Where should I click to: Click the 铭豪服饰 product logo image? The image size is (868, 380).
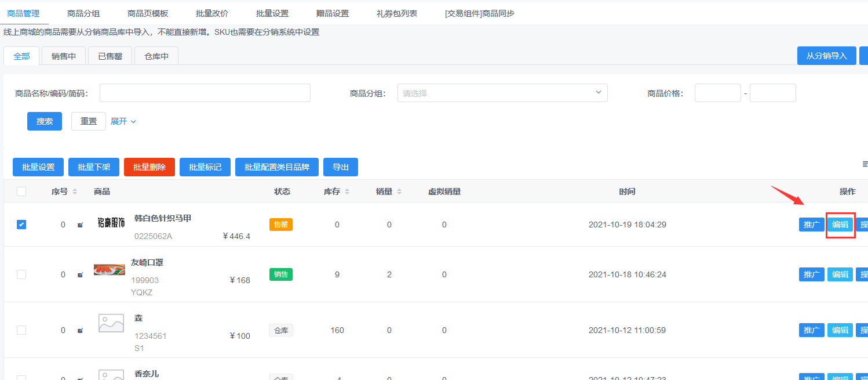pos(111,223)
